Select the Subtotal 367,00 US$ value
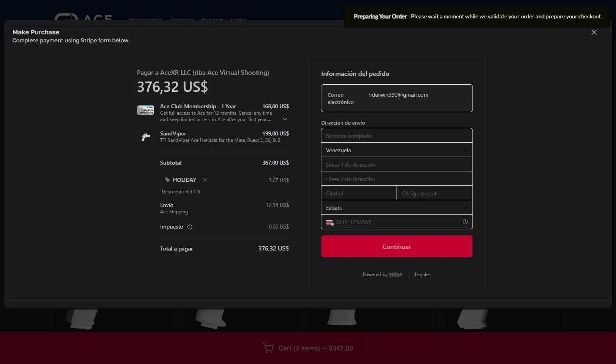 click(275, 163)
